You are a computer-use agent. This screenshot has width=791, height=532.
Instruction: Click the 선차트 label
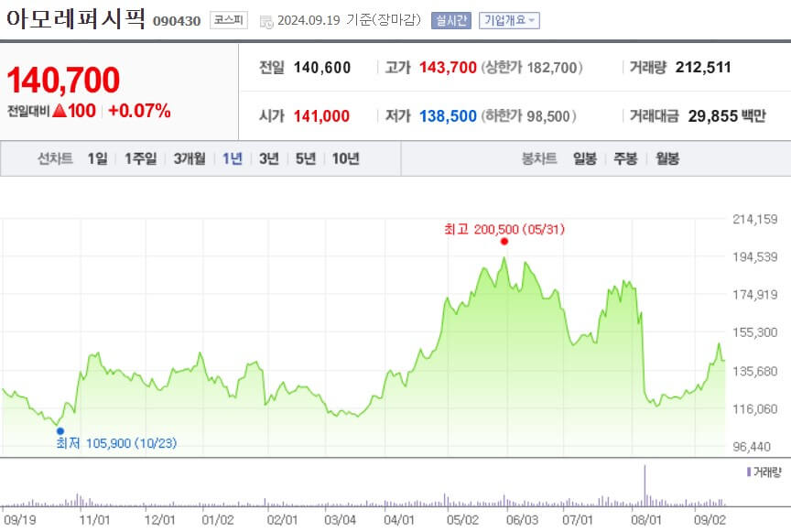click(55, 158)
